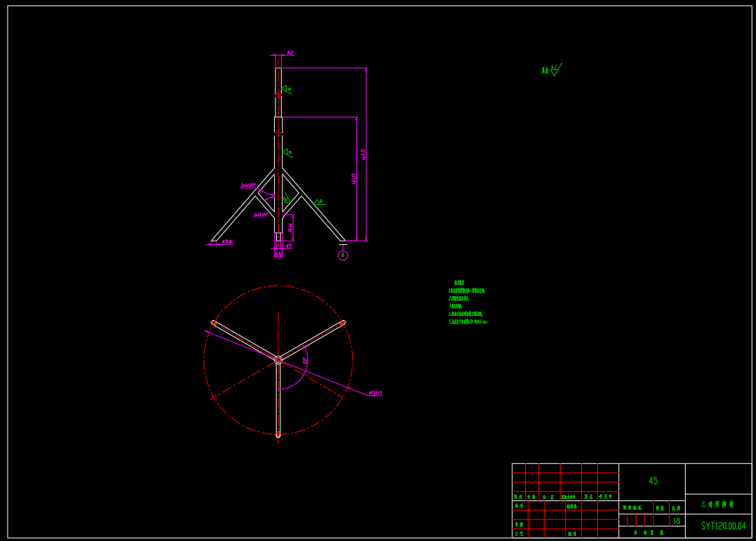
Task: Click the top-right leg end point marker
Action: (342, 322)
